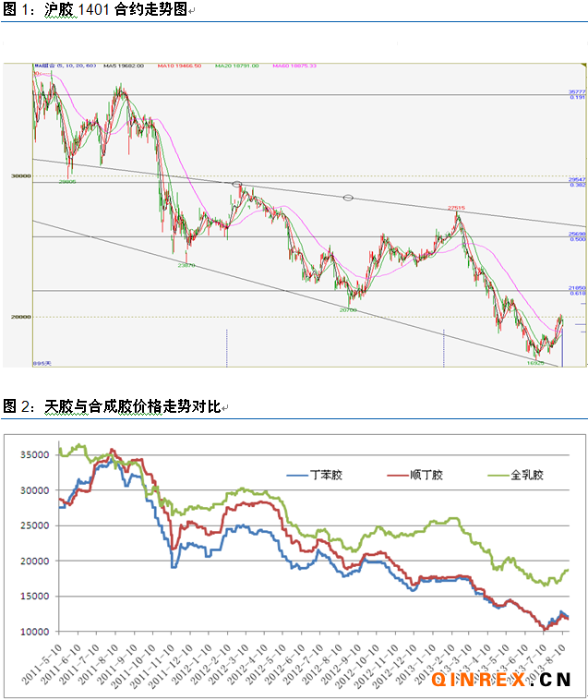The height and width of the screenshot is (700, 588).
Task: Select the MA10 indicator label
Action: [180, 66]
